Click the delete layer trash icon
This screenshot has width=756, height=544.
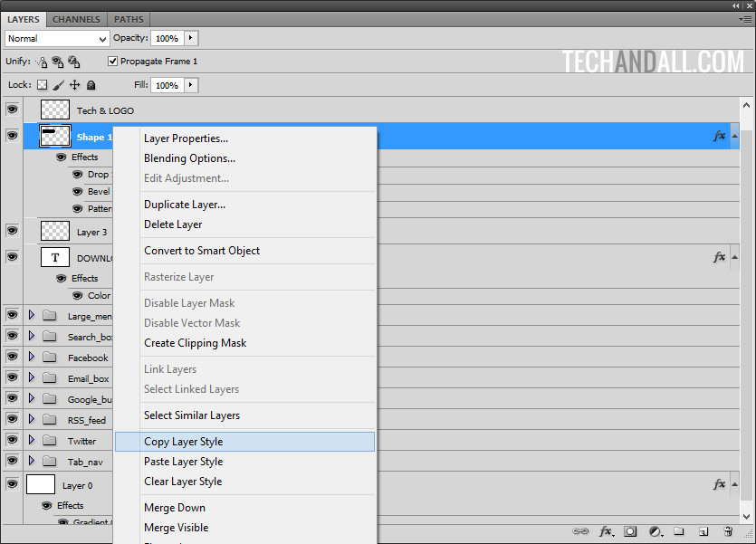point(728,531)
